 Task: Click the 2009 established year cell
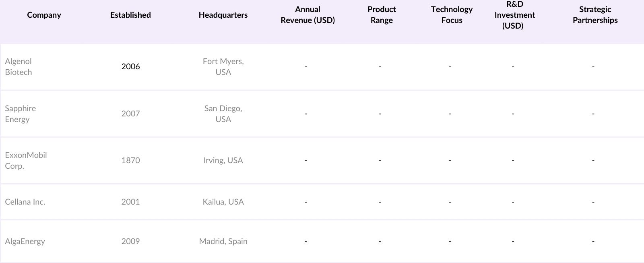point(130,242)
